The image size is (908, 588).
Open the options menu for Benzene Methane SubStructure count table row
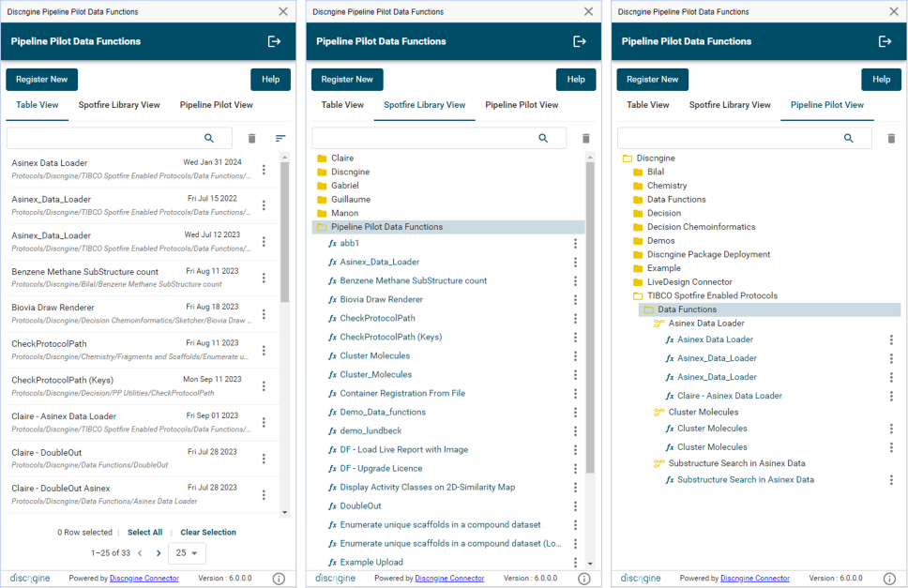[x=264, y=278]
